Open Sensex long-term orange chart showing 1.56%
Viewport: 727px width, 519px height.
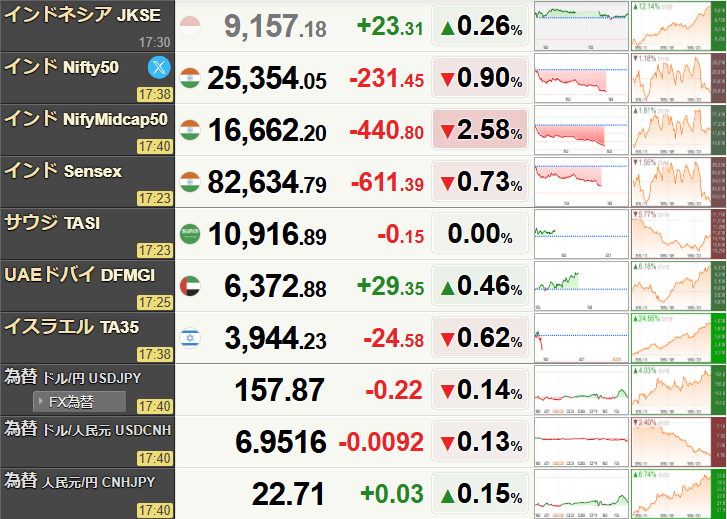(x=679, y=182)
